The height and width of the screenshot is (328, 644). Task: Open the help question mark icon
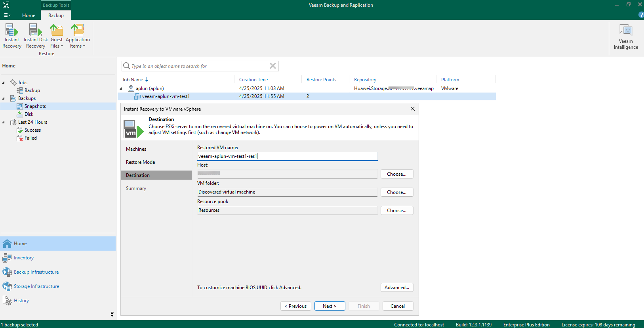pyautogui.click(x=641, y=15)
